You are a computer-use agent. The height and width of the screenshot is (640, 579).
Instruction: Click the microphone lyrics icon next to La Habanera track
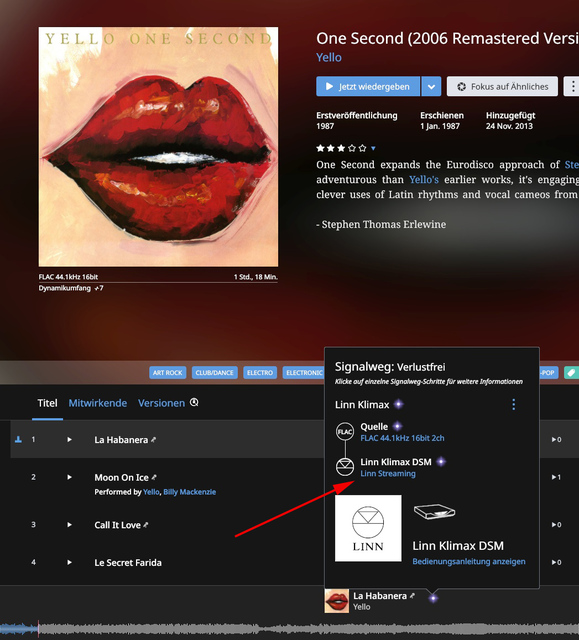[x=153, y=440]
